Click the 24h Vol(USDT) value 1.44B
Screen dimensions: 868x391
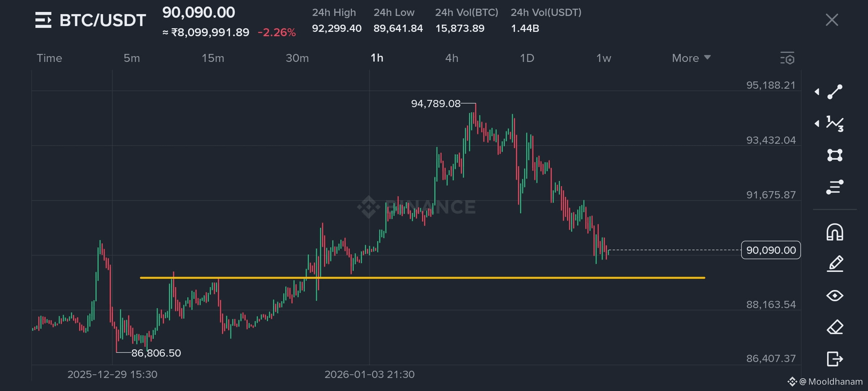point(525,28)
